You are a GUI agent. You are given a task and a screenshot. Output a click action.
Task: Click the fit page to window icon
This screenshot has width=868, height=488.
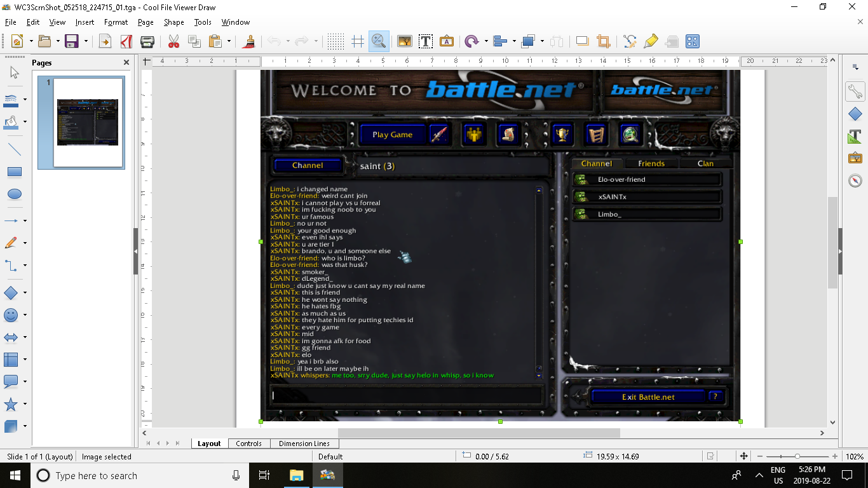click(x=743, y=456)
